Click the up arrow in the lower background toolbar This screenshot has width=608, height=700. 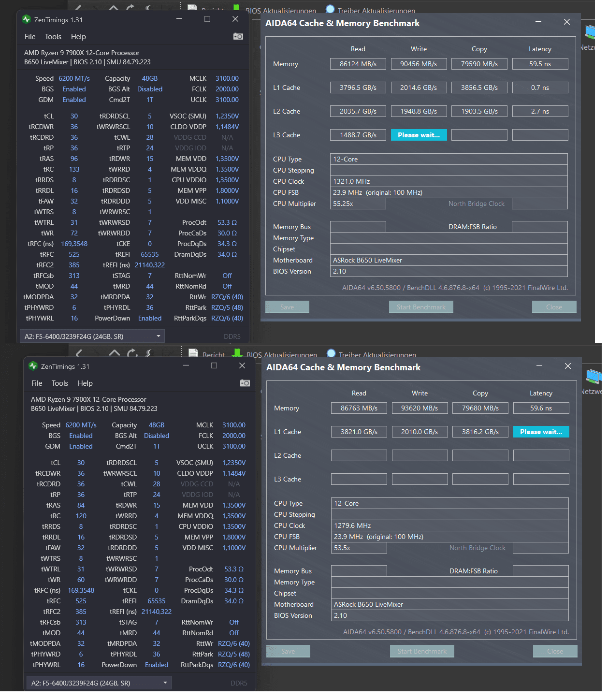pyautogui.click(x=115, y=353)
